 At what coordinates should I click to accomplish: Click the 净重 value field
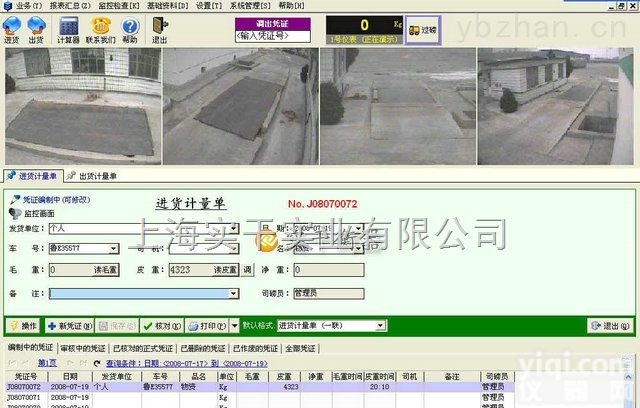329,270
